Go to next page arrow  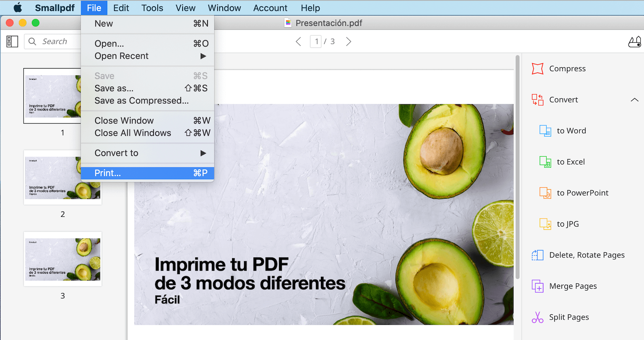tap(348, 41)
